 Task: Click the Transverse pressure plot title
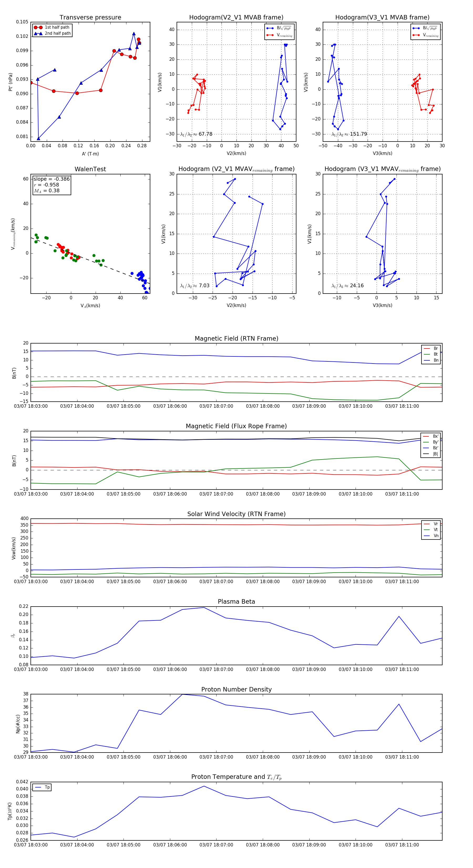click(90, 18)
